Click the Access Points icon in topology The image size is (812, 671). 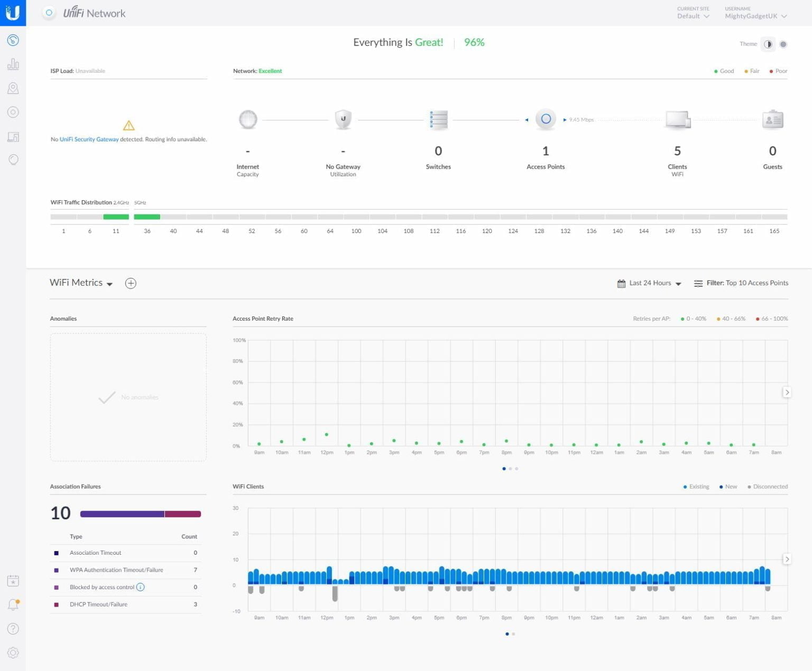click(x=546, y=119)
